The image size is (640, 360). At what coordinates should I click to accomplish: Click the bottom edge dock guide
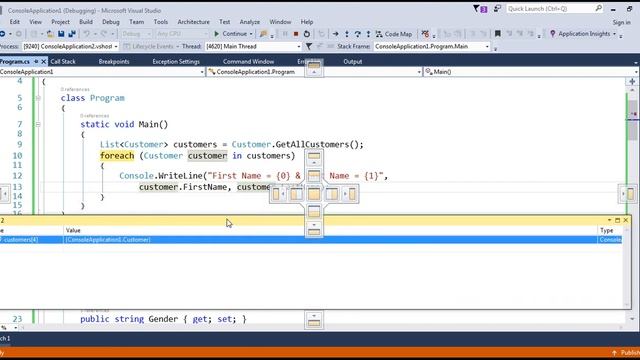coord(314,320)
